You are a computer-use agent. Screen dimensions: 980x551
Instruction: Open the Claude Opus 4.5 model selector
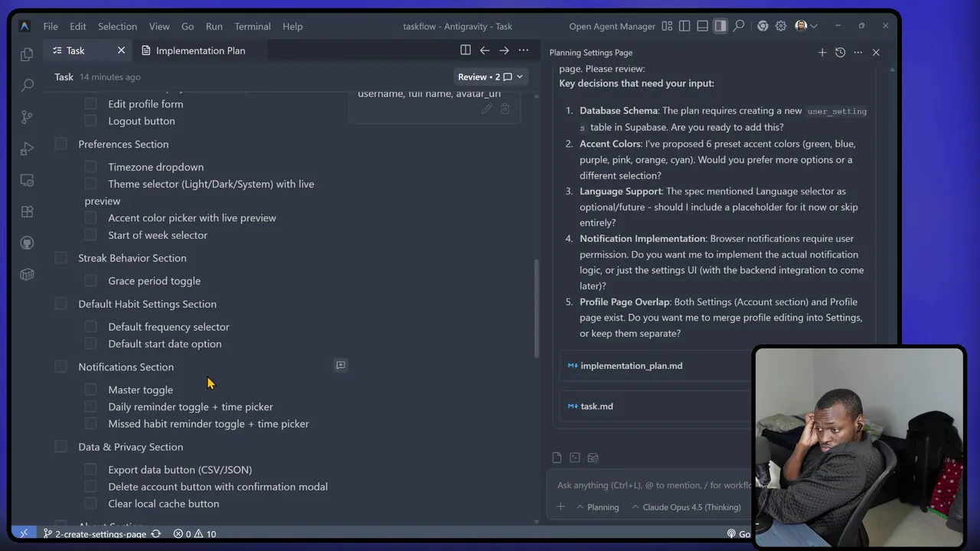coord(686,507)
